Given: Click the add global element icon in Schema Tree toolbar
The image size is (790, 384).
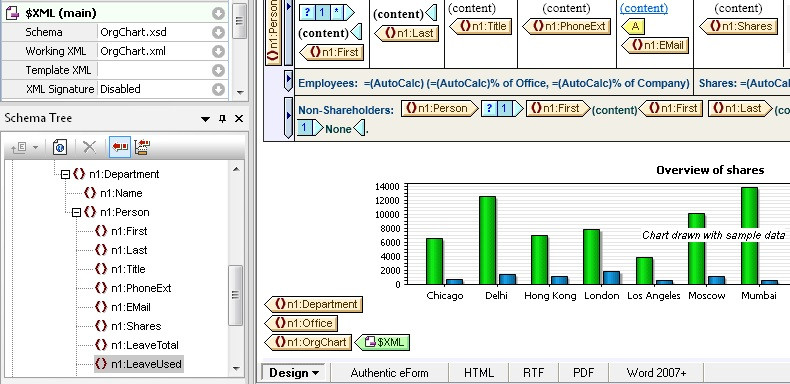Looking at the screenshot, I should coord(60,147).
